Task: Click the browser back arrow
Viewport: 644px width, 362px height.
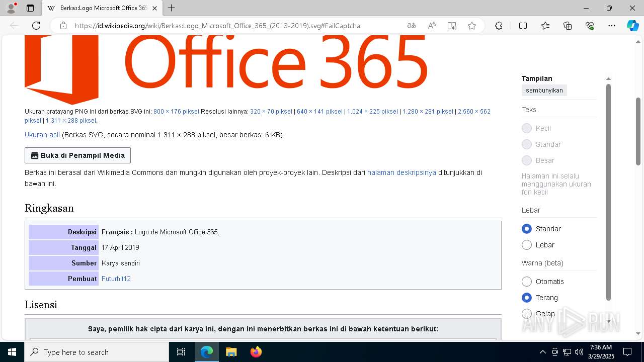Action: click(14, 26)
